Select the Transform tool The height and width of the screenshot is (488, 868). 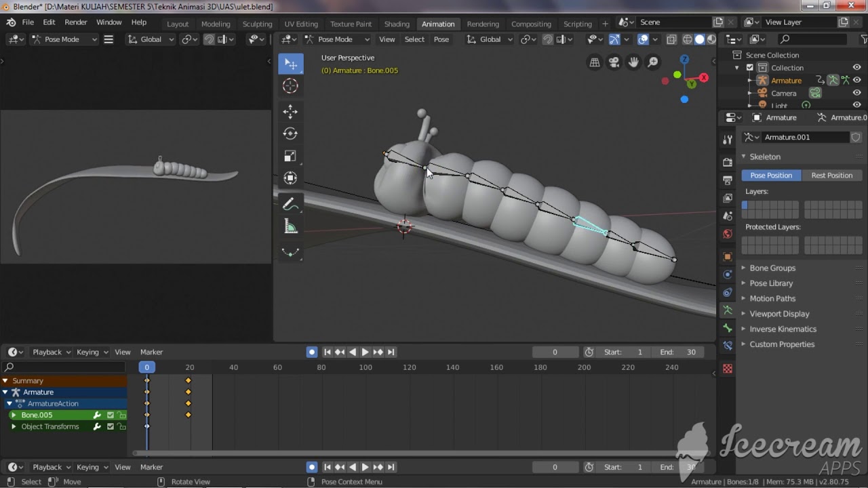[290, 178]
